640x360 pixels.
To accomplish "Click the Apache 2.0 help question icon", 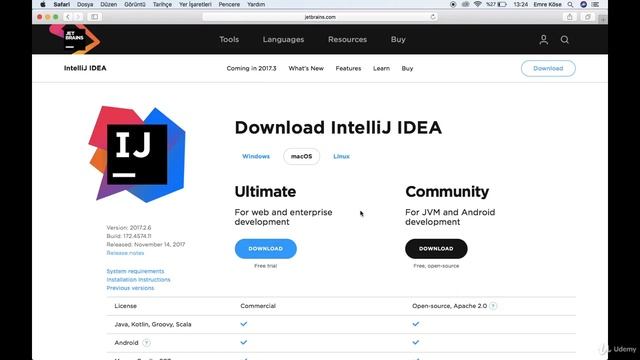I will (493, 306).
